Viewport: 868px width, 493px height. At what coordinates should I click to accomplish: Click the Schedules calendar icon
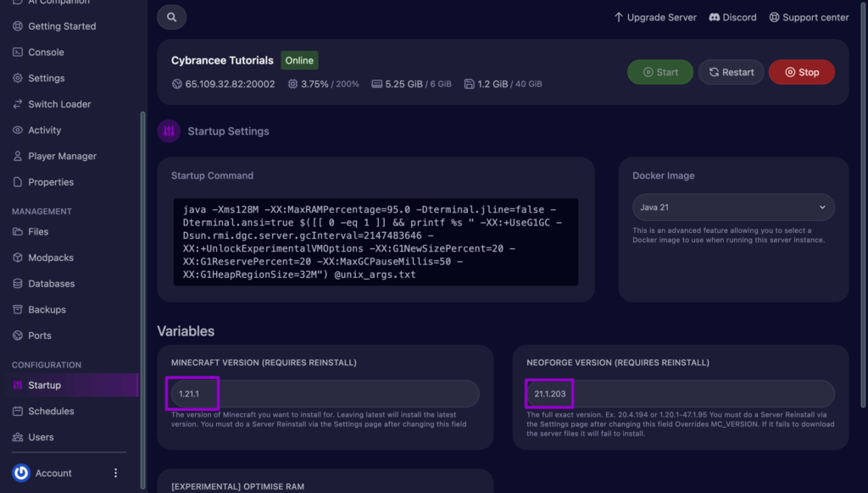click(18, 411)
